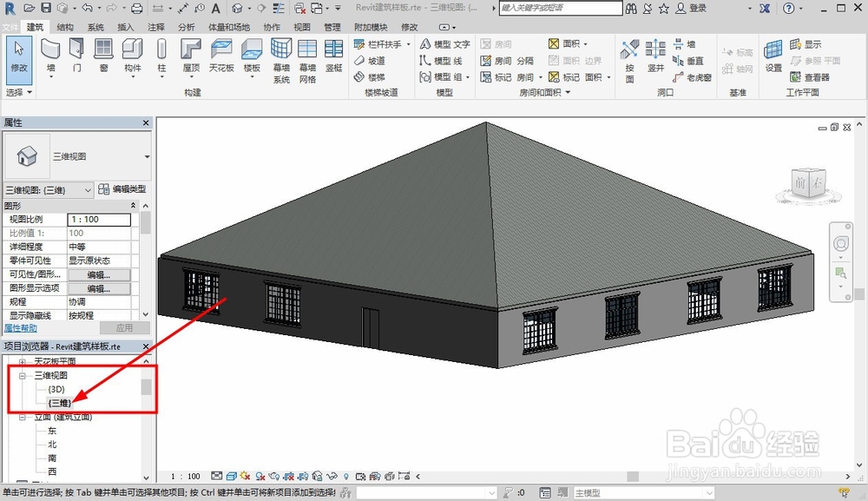The image size is (868, 501).
Task: Select the 柱 (Column) tool
Action: coord(161,57)
